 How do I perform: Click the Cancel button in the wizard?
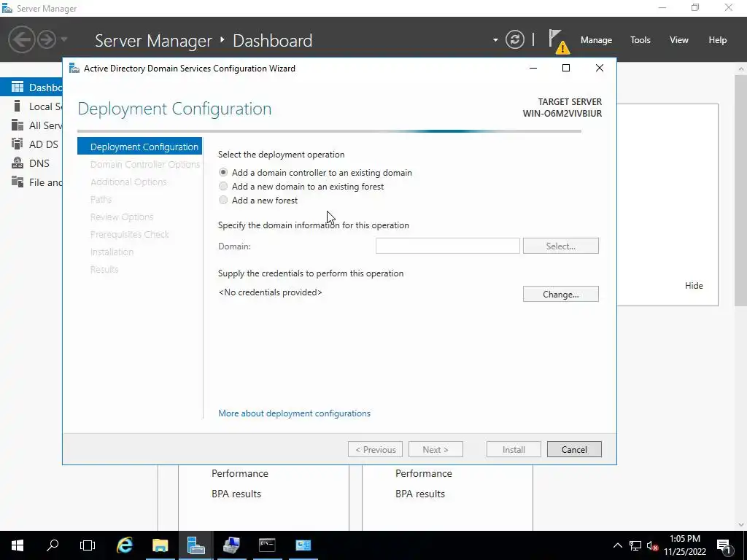click(574, 449)
